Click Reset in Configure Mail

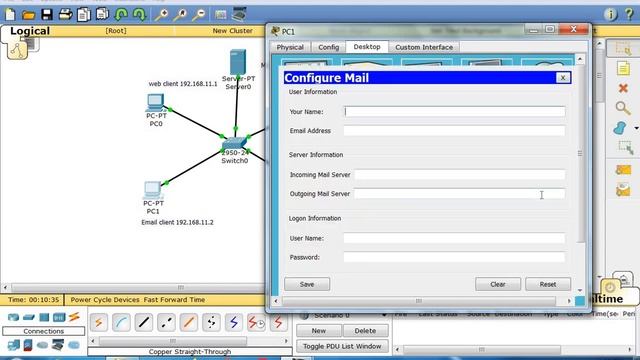point(548,284)
